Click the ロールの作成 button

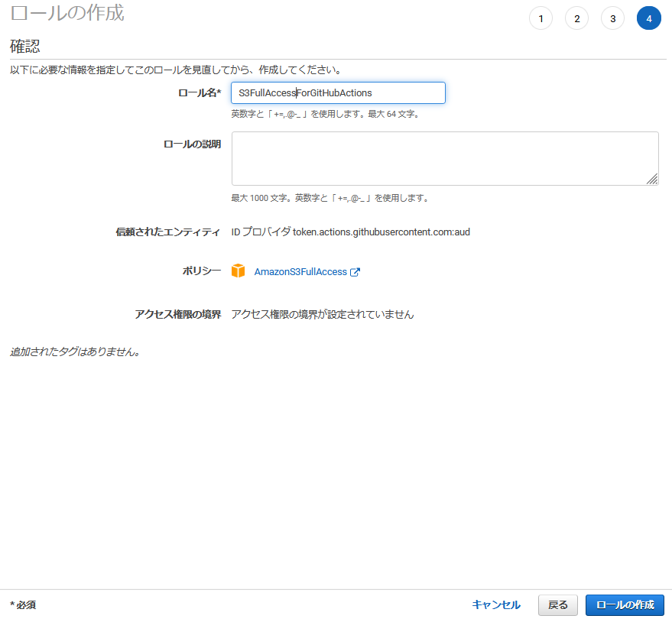pyautogui.click(x=625, y=605)
